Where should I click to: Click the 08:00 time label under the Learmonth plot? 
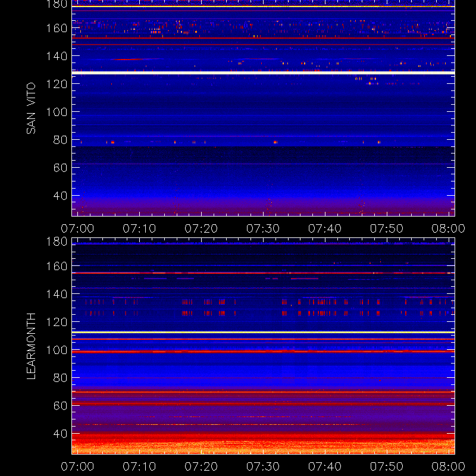(x=449, y=466)
